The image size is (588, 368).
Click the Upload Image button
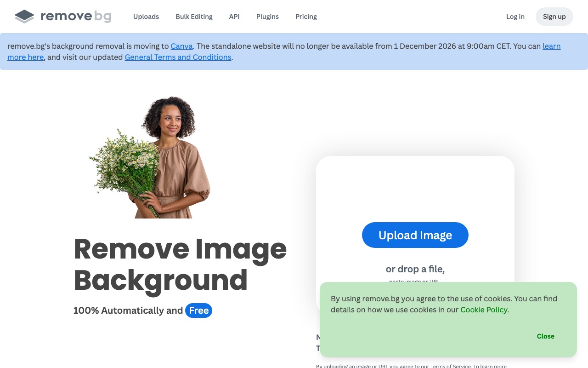[x=415, y=235]
